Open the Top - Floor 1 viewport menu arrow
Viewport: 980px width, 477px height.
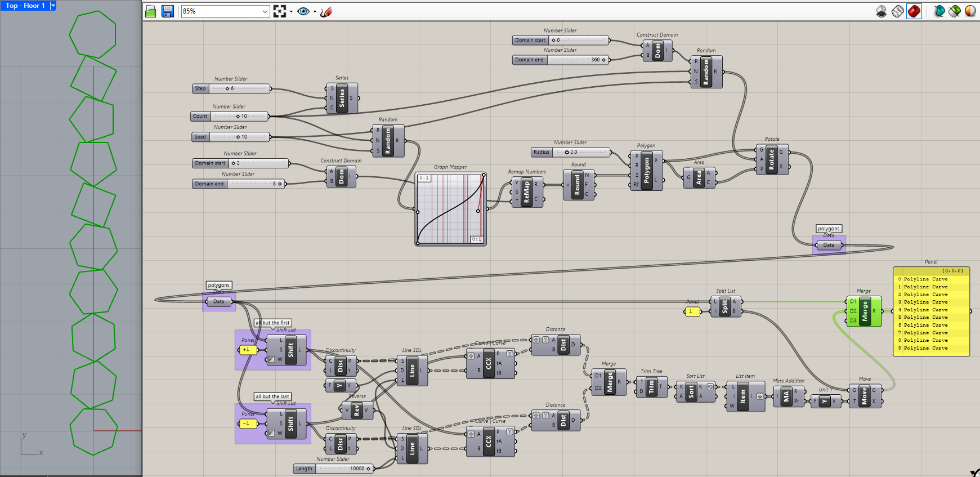point(53,6)
